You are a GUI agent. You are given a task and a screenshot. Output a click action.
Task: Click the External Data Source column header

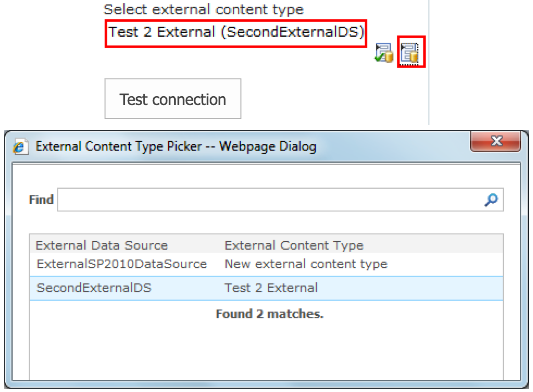(x=102, y=245)
